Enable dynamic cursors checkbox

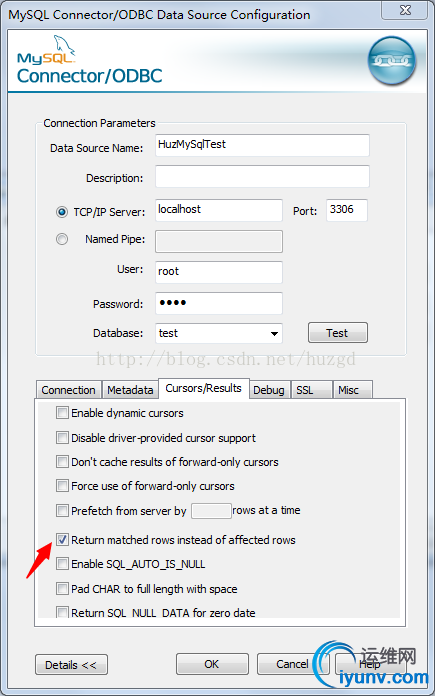click(x=62, y=413)
